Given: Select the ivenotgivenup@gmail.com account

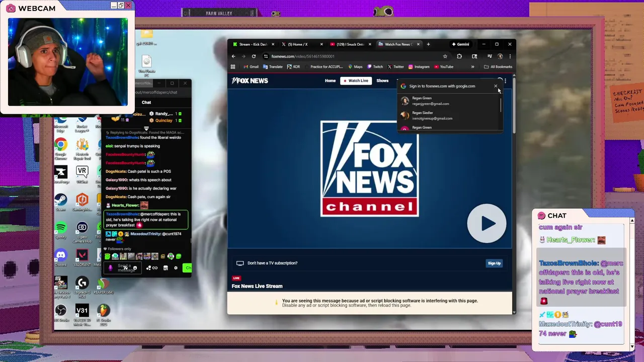Looking at the screenshot, I should [449, 116].
